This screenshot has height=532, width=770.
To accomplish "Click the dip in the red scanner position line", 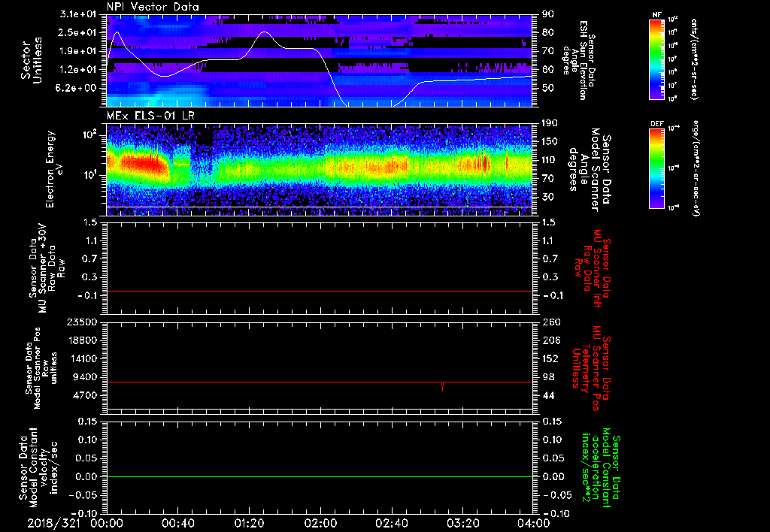I will pyautogui.click(x=442, y=387).
